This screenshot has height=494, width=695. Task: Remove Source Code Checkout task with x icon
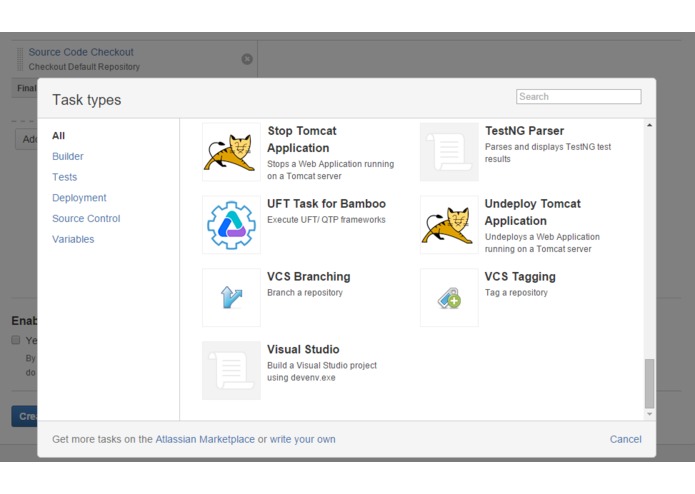[247, 59]
